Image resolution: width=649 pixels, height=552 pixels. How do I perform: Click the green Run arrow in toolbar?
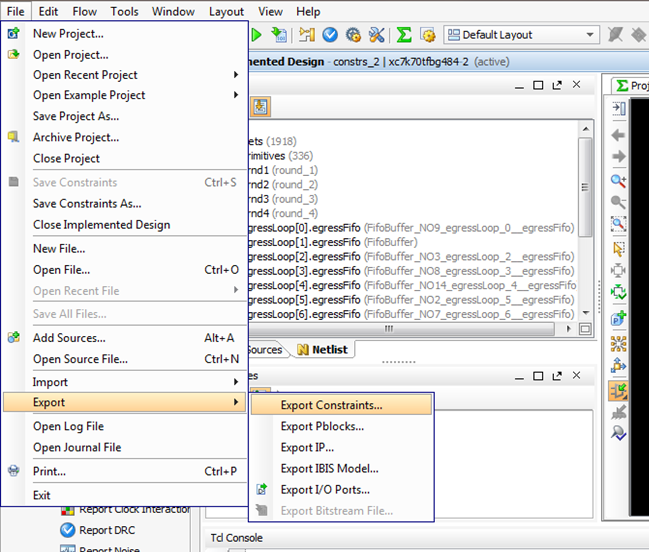click(x=256, y=35)
